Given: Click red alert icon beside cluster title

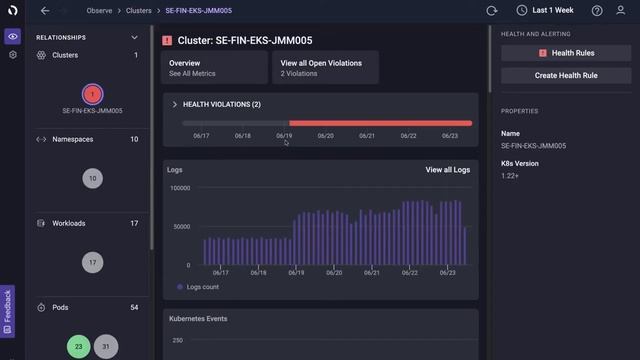Looking at the screenshot, I should [x=167, y=40].
